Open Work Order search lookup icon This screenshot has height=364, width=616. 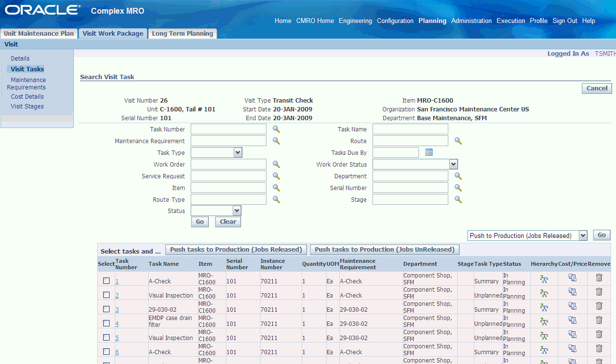pos(276,164)
